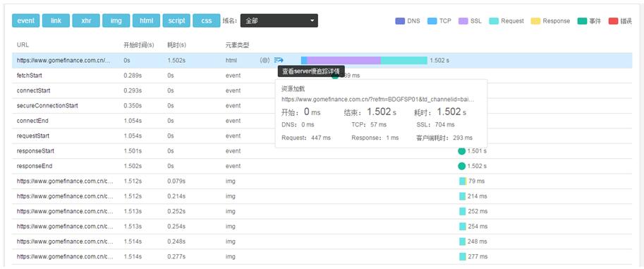Image resolution: width=644 pixels, height=269 pixels.
Task: Click the 277 ms img waterfall bar
Action: 463,257
